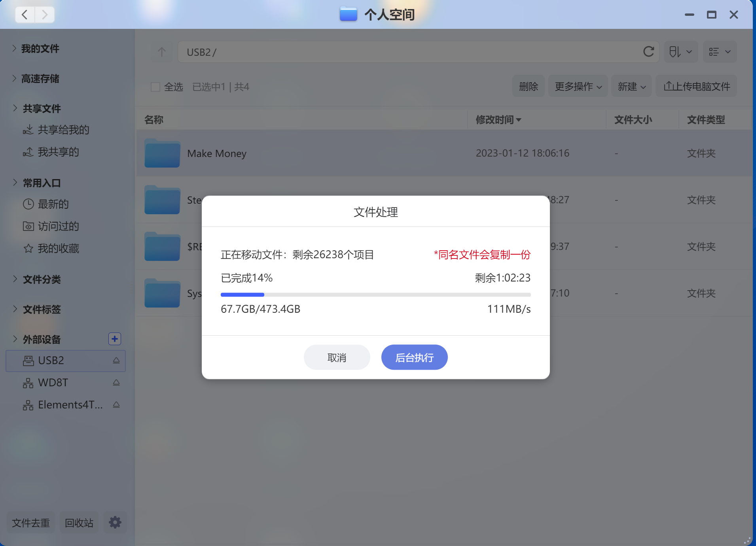Click the 文件类型 column header
The width and height of the screenshot is (756, 546).
click(x=706, y=119)
